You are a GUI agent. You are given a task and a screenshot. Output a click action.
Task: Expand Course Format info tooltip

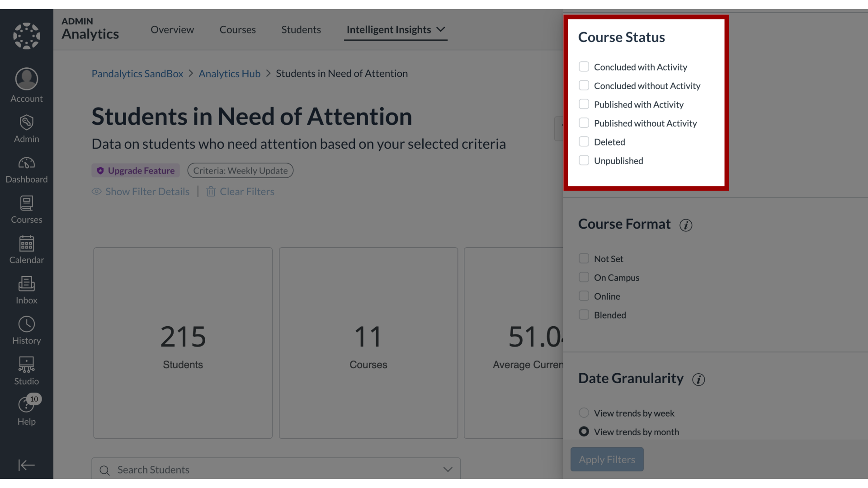[x=685, y=225]
